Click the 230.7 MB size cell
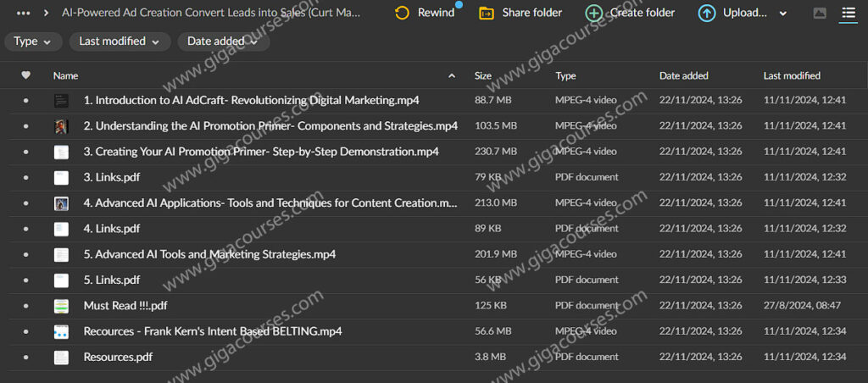 (496, 152)
